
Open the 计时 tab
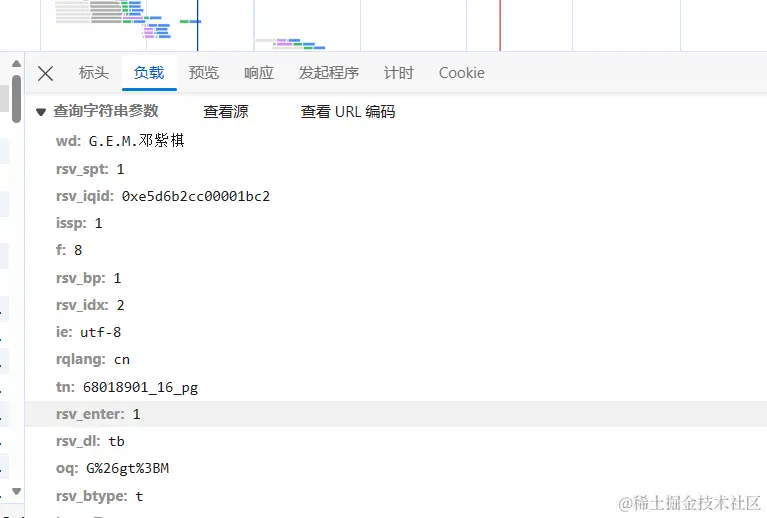point(399,73)
